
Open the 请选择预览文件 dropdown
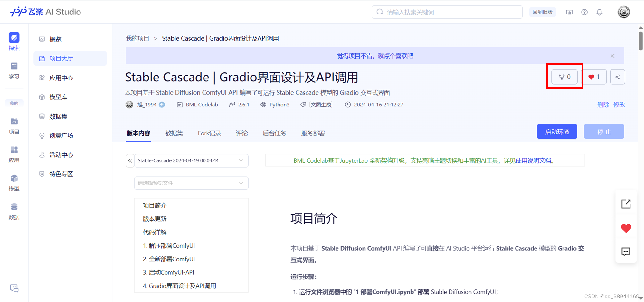(x=191, y=183)
